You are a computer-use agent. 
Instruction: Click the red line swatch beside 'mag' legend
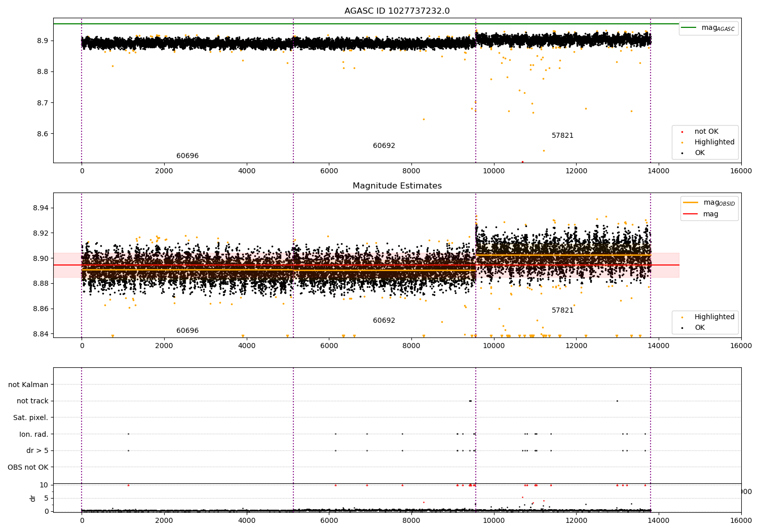691,214
